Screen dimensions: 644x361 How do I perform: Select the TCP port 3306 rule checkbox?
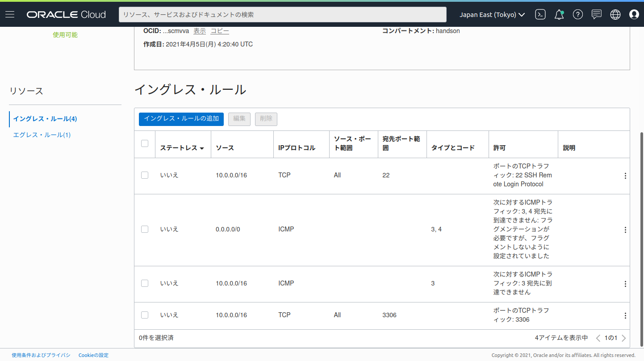tap(145, 315)
